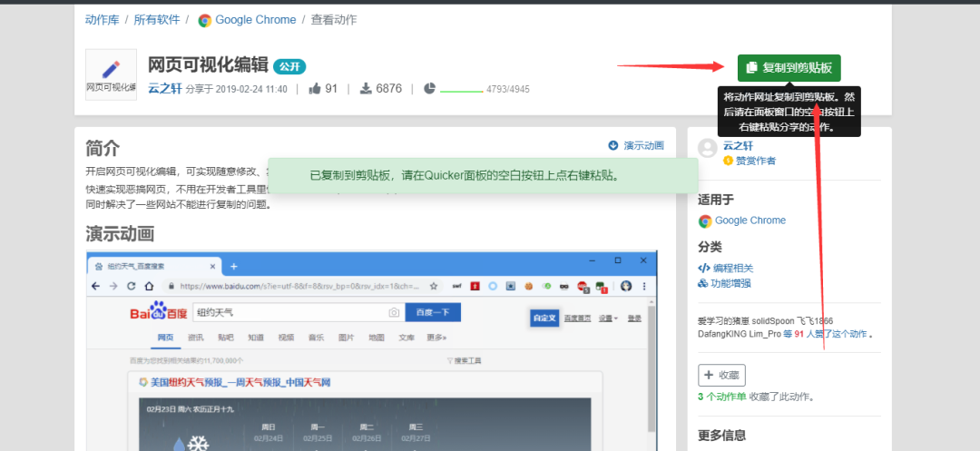Click the Chrome icon under 适用于

point(705,221)
